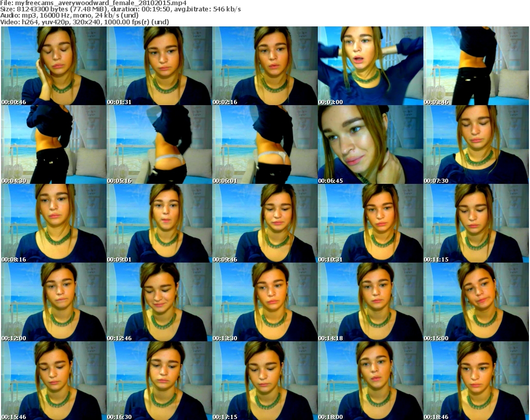Open the thumbnail stamped 00:00:46
This screenshot has height=420, width=530.
coord(54,66)
